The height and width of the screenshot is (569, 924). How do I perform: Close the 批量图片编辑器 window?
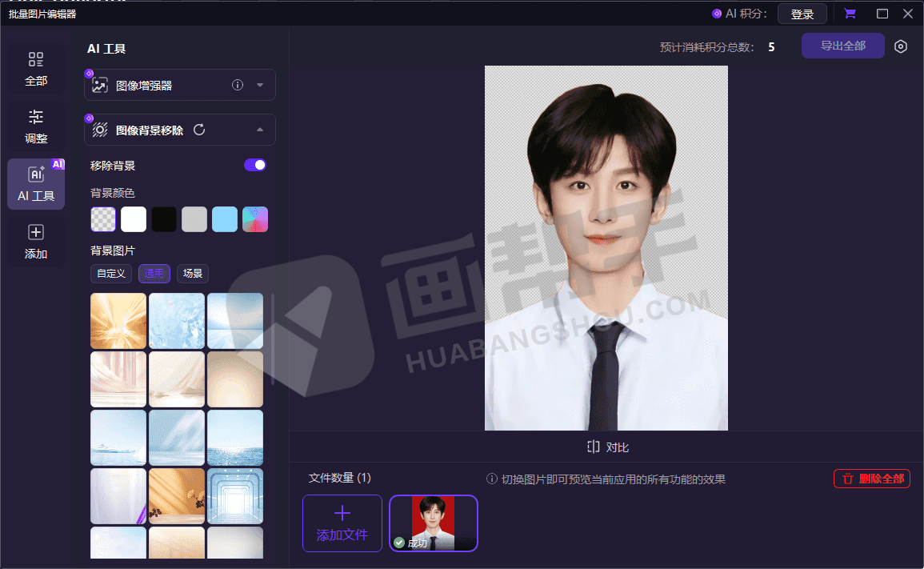pyautogui.click(x=907, y=14)
